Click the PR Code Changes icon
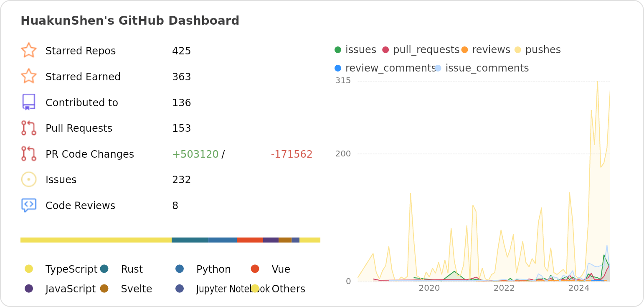This screenshot has height=307, width=644. [x=29, y=154]
